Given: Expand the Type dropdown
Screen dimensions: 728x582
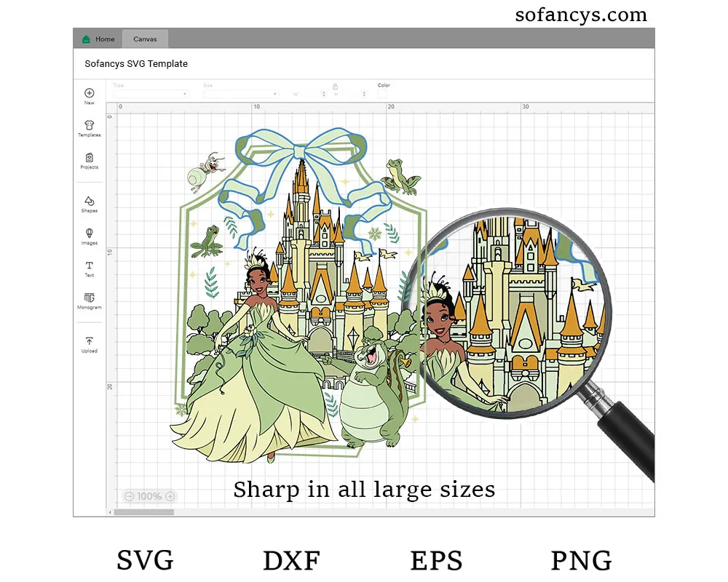Looking at the screenshot, I should tap(151, 94).
